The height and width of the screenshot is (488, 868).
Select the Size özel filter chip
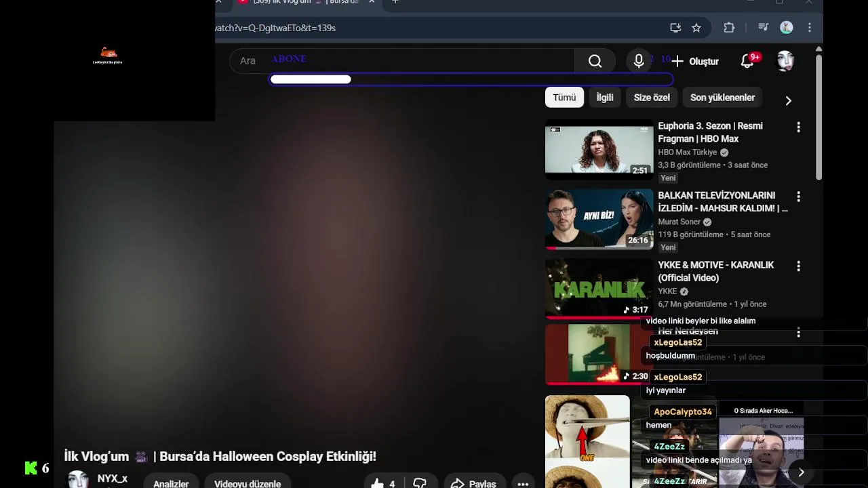point(652,98)
